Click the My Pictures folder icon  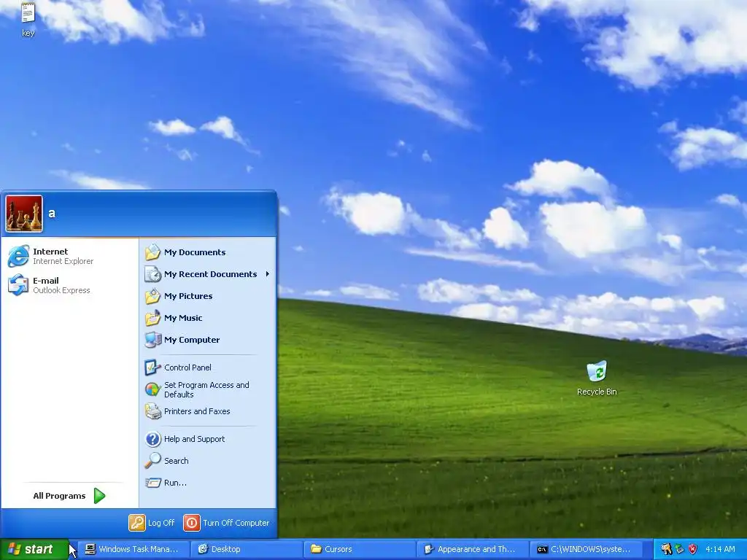pyautogui.click(x=153, y=296)
